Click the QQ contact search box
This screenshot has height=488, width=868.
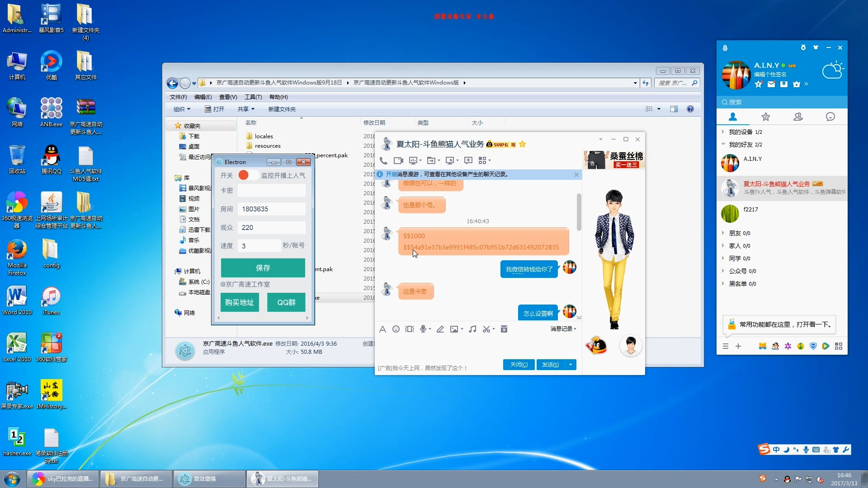(782, 102)
